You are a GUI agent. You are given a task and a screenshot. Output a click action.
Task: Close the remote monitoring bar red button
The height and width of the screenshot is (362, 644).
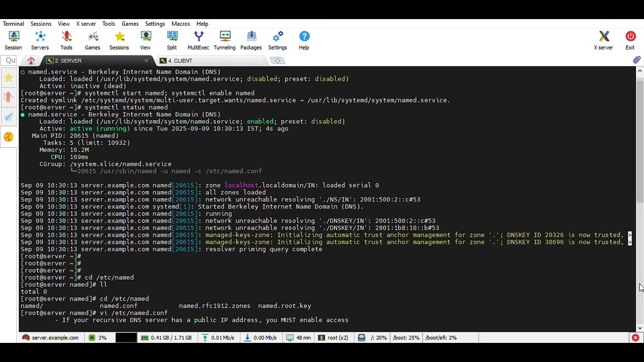[x=635, y=338]
